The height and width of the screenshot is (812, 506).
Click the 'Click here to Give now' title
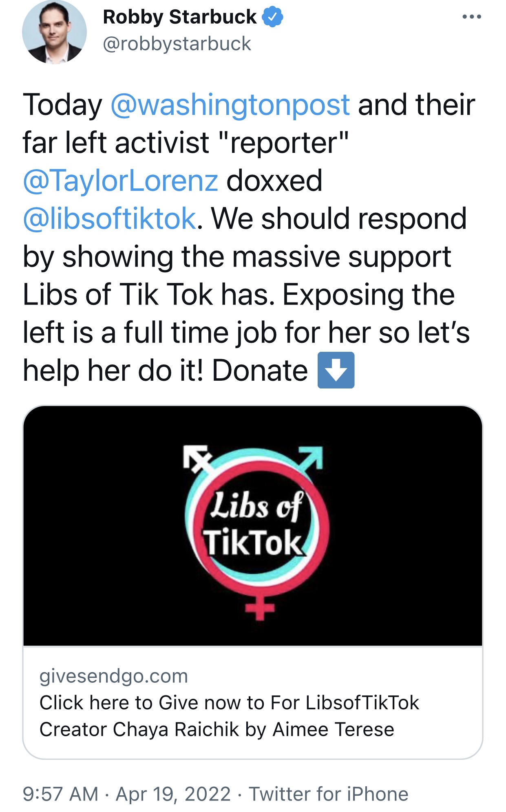click(x=229, y=702)
